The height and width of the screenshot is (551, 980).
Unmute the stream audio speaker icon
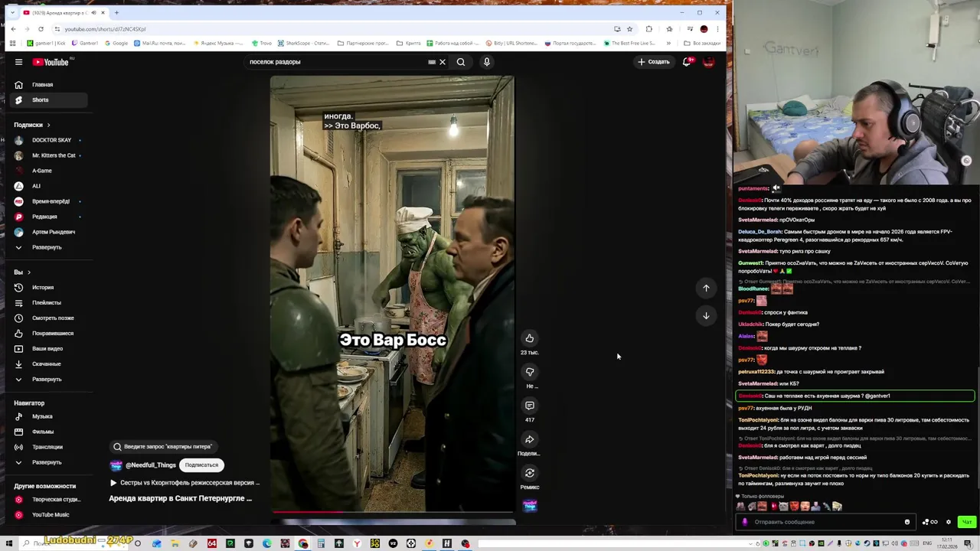(x=776, y=188)
